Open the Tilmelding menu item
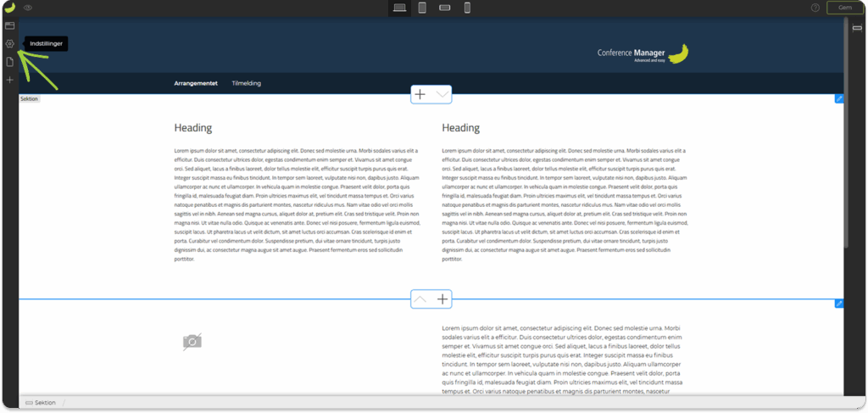Screen dimensions: 868x413 click(246, 83)
